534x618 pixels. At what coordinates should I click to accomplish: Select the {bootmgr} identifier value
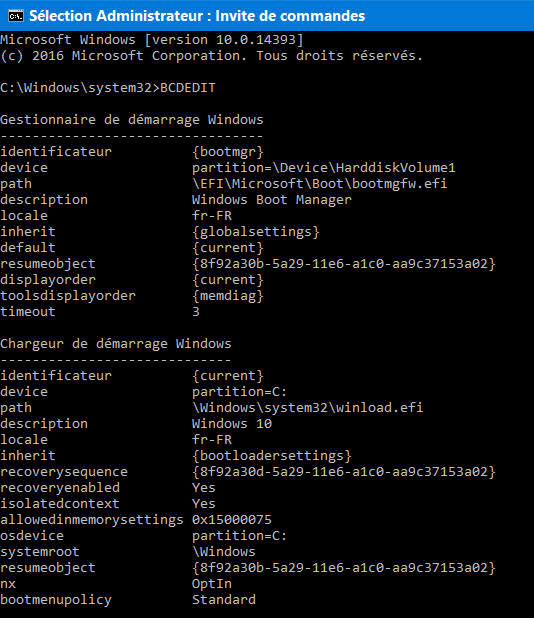[228, 152]
